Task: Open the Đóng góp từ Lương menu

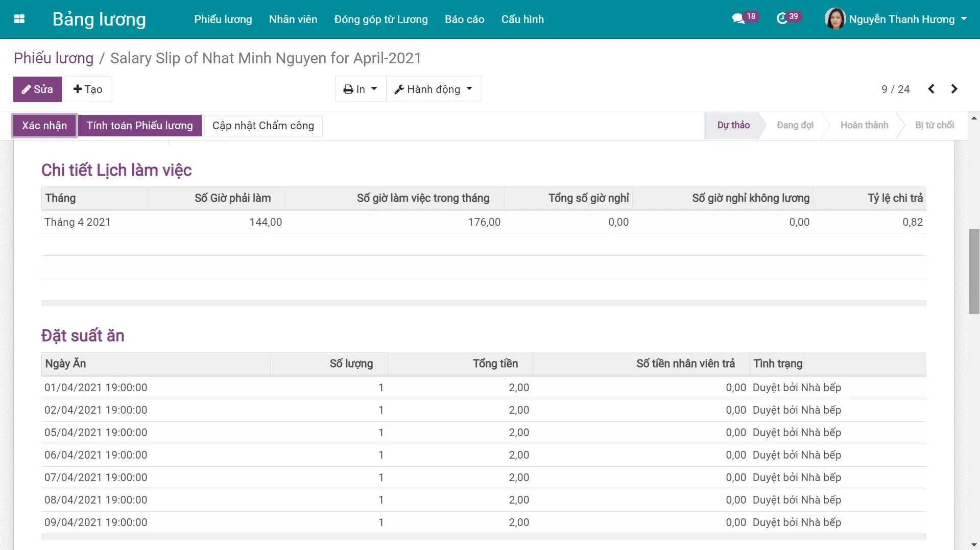Action: (x=381, y=19)
